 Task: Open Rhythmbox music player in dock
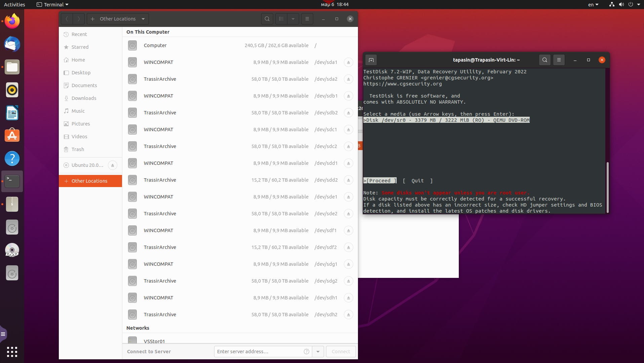(12, 90)
